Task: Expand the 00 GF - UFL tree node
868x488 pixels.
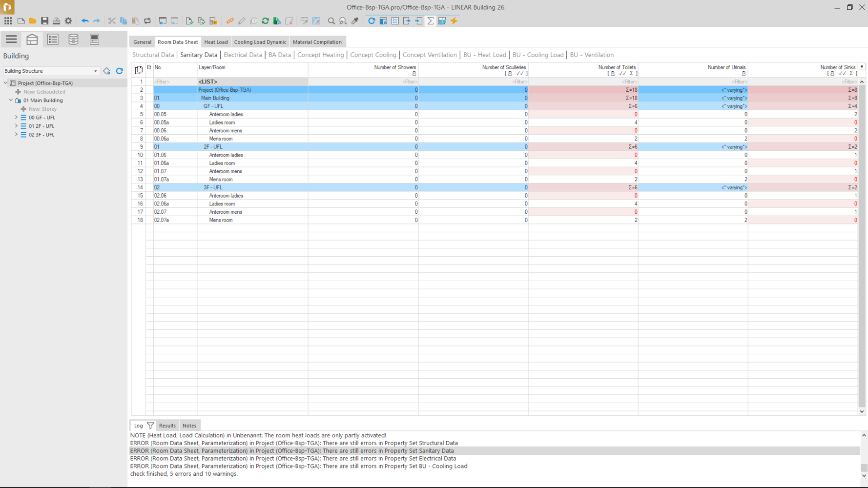Action: point(16,118)
